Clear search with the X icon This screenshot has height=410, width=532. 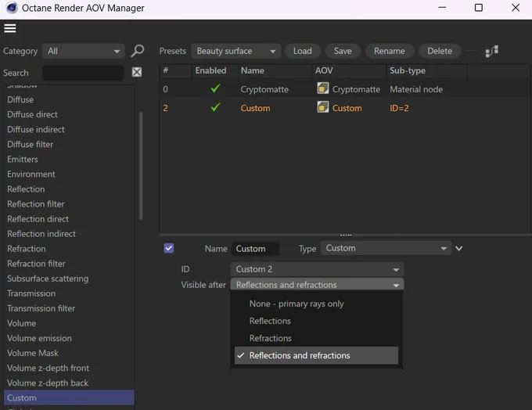click(x=137, y=72)
